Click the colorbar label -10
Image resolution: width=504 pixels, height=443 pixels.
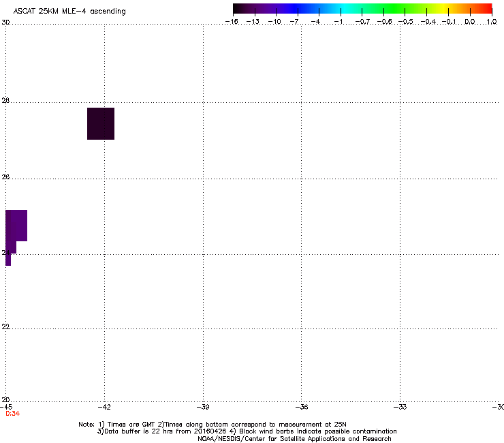[x=274, y=22]
